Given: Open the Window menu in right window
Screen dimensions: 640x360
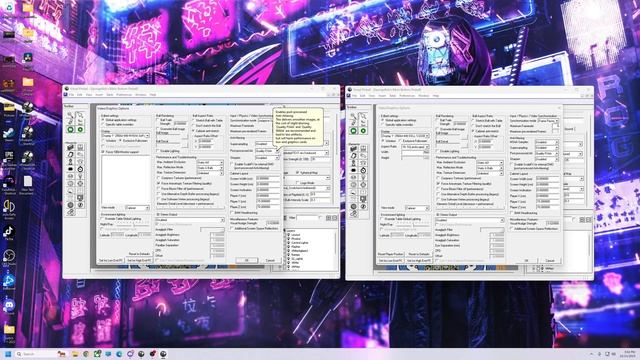Looking at the screenshot, I should (423, 96).
